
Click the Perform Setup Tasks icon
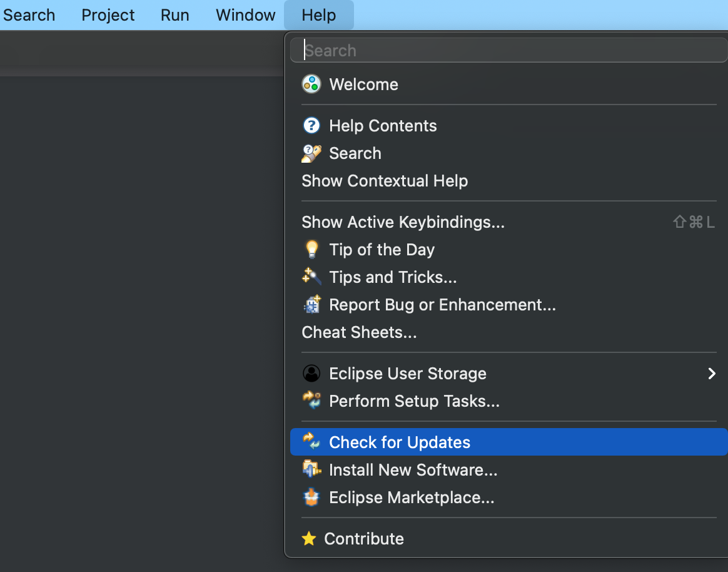click(x=311, y=401)
